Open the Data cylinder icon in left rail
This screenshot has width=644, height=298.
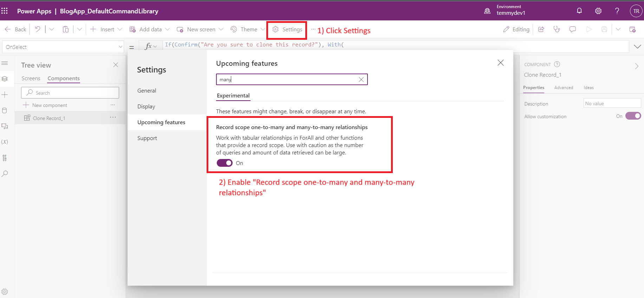click(x=5, y=110)
